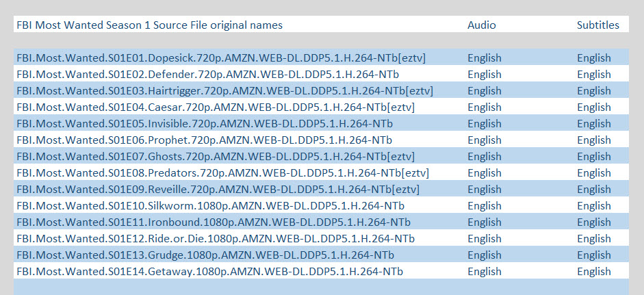Screen dimensions: 644x295
Task: Select the S01E10.Silkworm file name cell
Action: point(211,206)
